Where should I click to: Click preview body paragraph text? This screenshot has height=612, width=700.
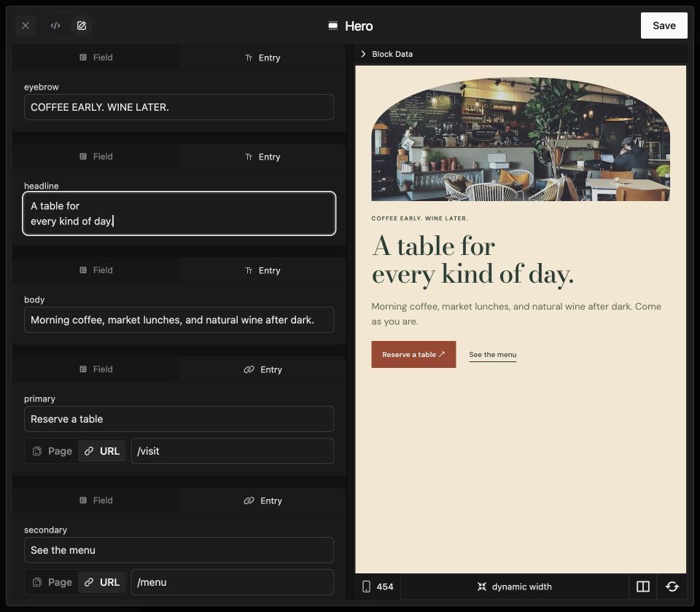coord(516,313)
